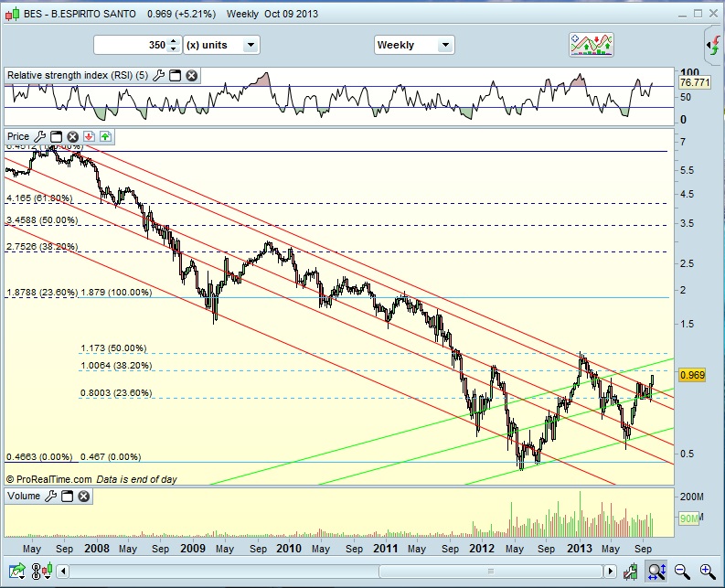Close the Volume panel
The image size is (725, 588).
(x=84, y=496)
